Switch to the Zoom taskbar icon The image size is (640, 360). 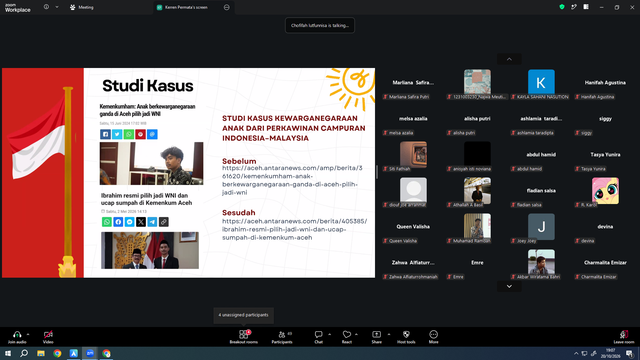click(90, 353)
